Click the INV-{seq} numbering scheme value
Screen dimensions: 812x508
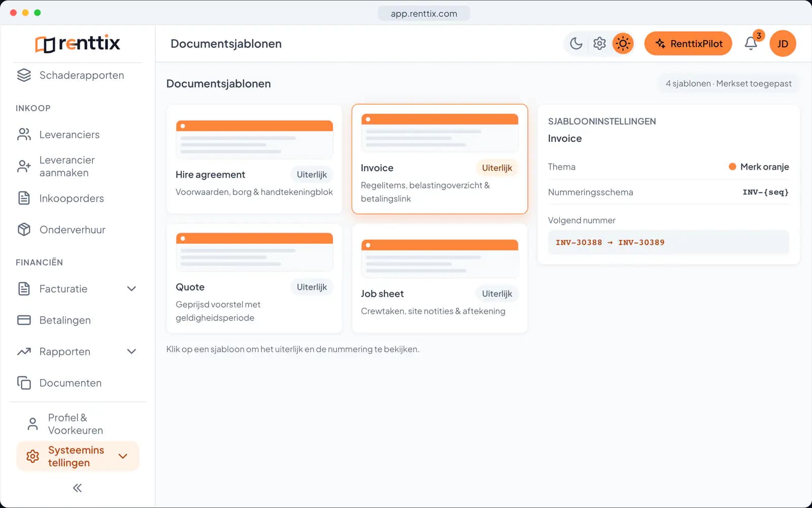pyautogui.click(x=765, y=192)
